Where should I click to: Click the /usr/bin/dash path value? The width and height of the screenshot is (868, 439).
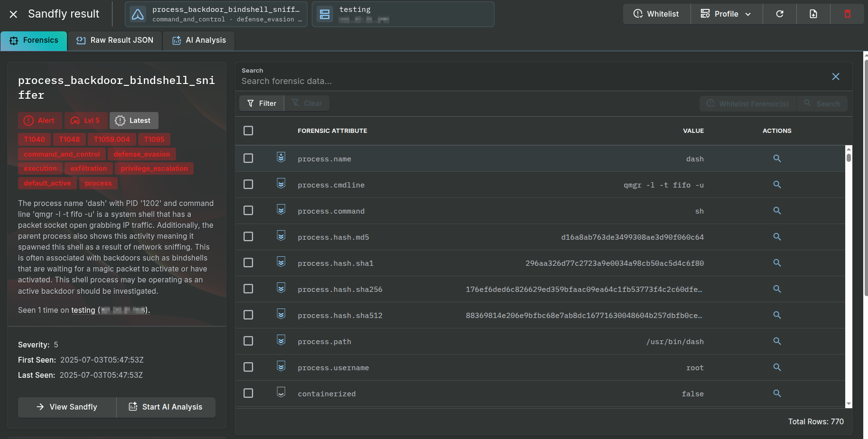point(675,342)
